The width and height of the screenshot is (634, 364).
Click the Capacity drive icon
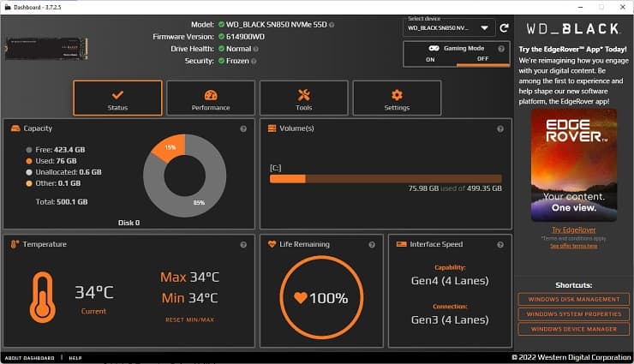click(15, 128)
